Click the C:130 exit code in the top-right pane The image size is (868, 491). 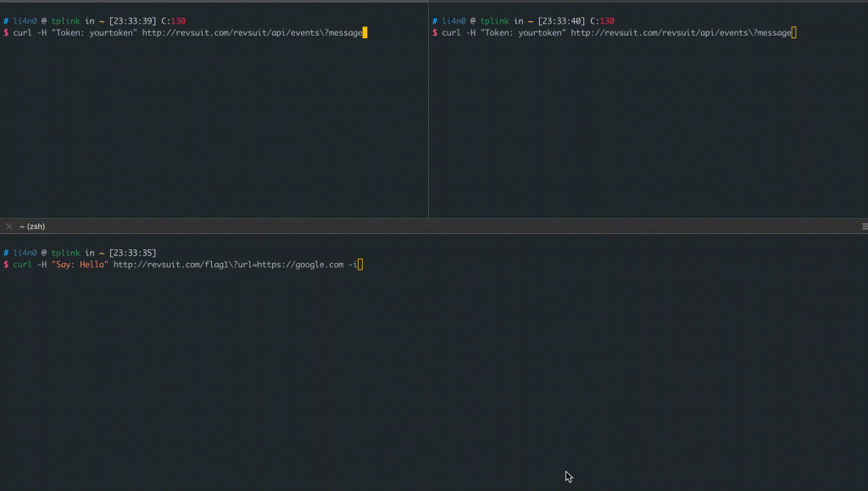(x=603, y=21)
